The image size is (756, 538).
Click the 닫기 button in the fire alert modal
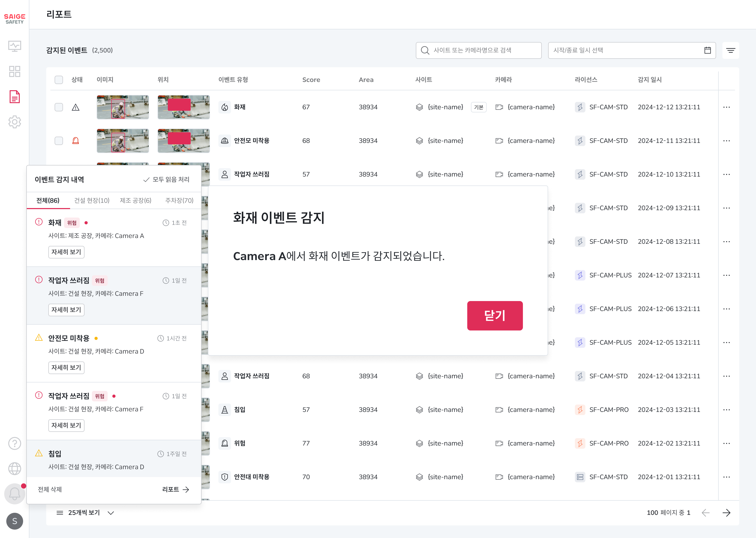pyautogui.click(x=495, y=316)
